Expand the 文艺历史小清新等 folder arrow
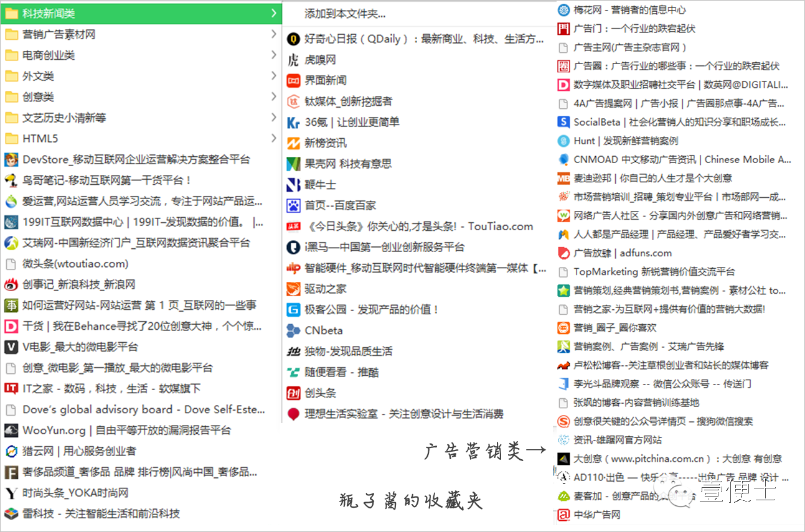805x532 pixels. tap(274, 118)
